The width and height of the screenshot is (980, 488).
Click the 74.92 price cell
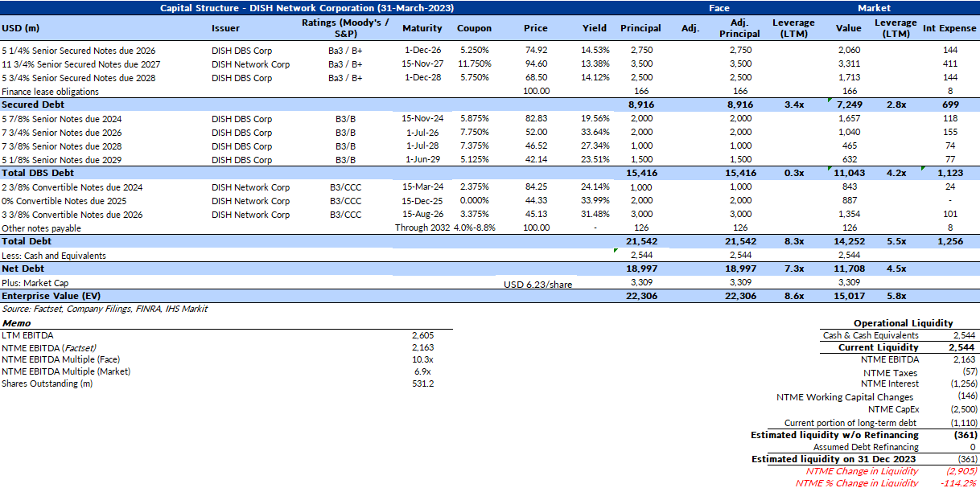(535, 50)
